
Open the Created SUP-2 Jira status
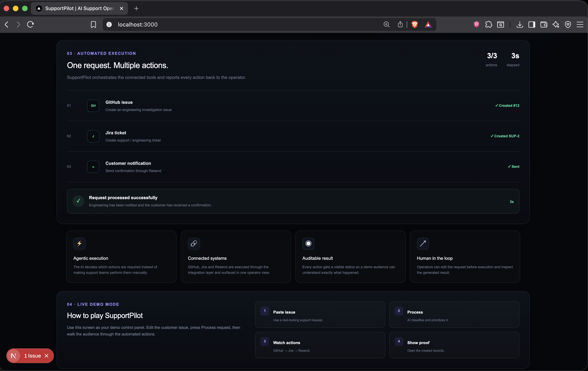coord(505,136)
